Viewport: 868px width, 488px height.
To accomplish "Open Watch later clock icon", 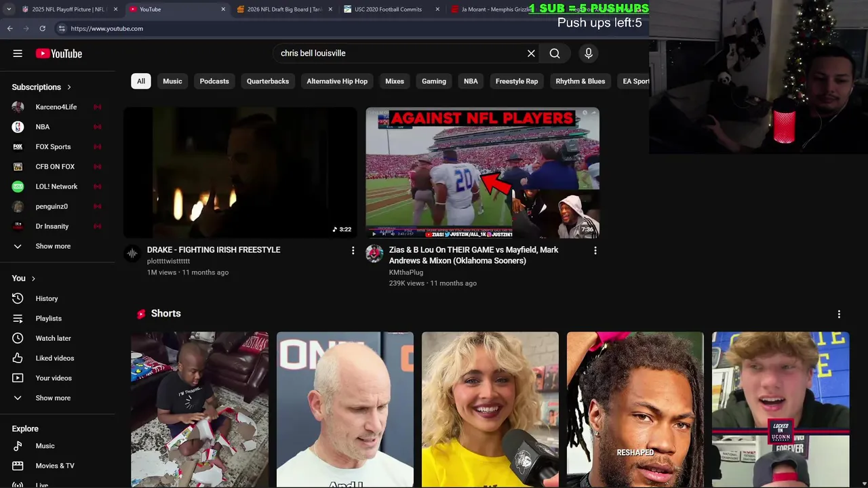I will [18, 338].
